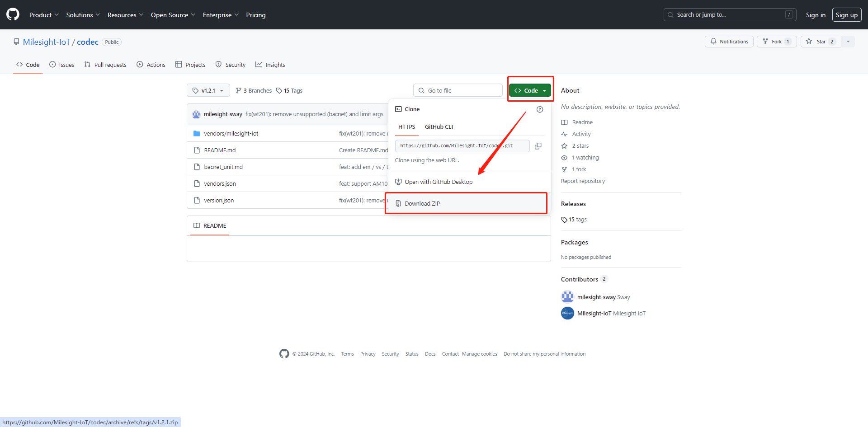Open the Releases heading link
This screenshot has width=868, height=427.
573,204
